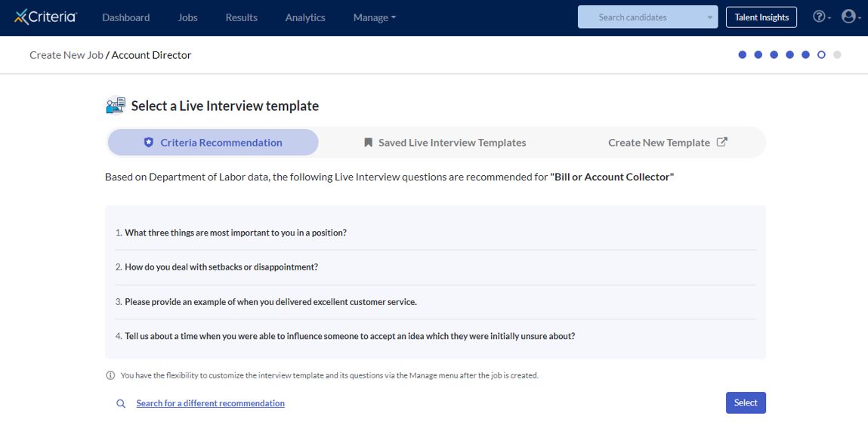Open the Search candidates dropdown arrow

(709, 16)
